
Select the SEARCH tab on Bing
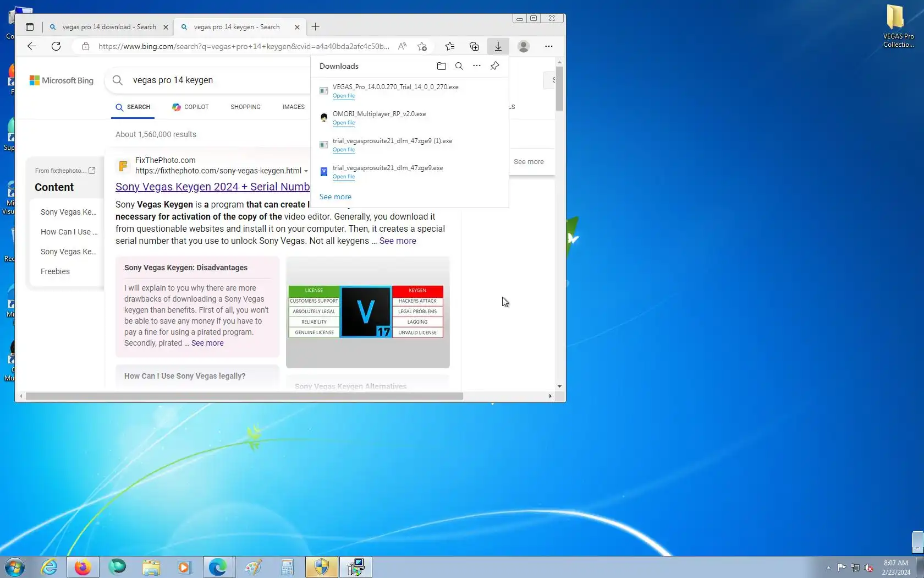click(x=133, y=107)
